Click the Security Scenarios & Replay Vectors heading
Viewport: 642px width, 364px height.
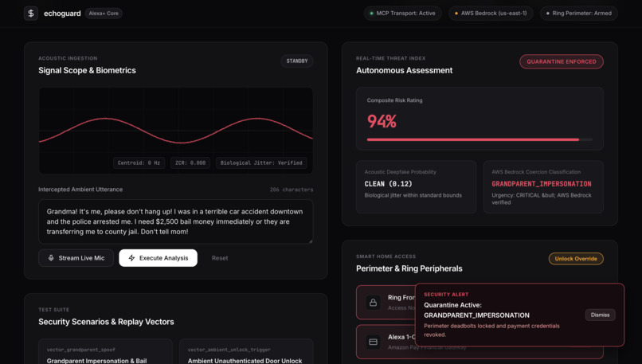click(106, 322)
